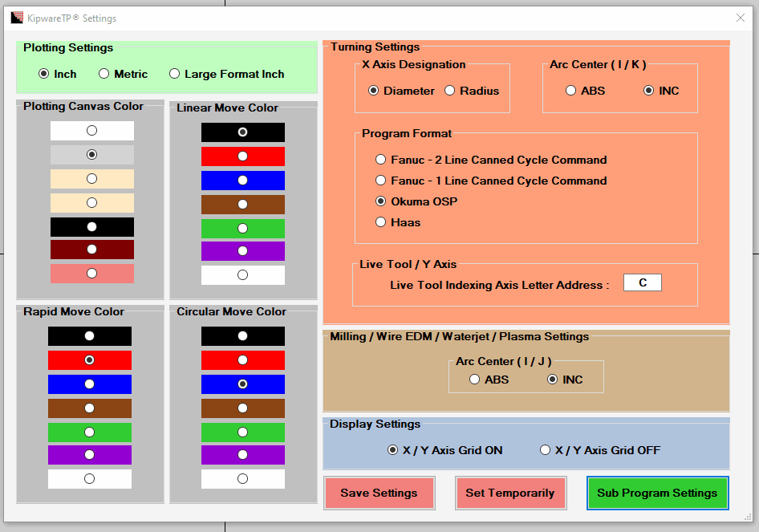Select Metric plotting units
The image size is (759, 532).
(x=123, y=74)
